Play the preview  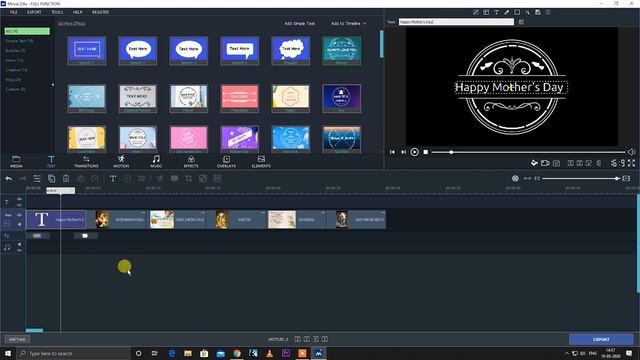pyautogui.click(x=414, y=152)
